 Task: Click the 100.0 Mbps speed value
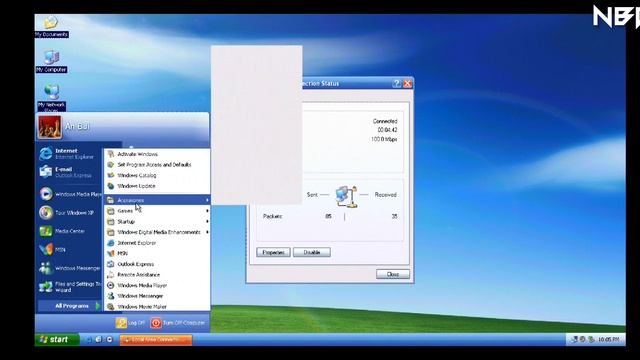tap(384, 139)
